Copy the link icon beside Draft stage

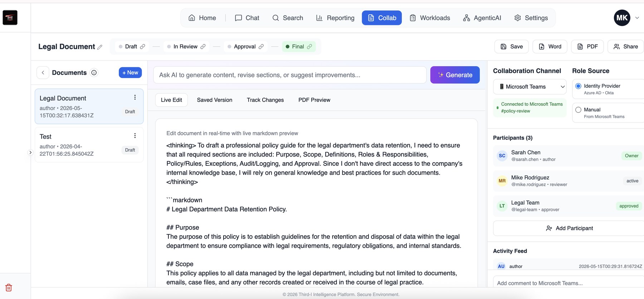coord(142,47)
